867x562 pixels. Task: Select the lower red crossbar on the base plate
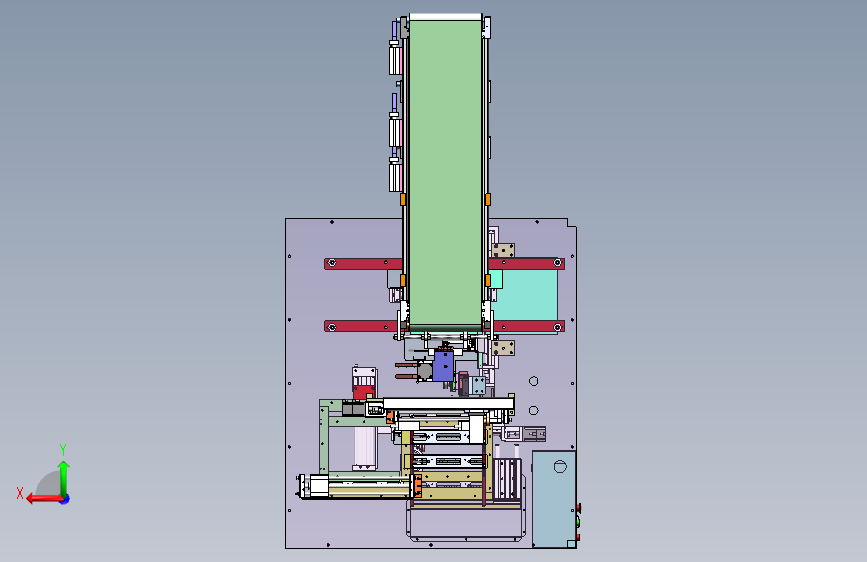361,327
